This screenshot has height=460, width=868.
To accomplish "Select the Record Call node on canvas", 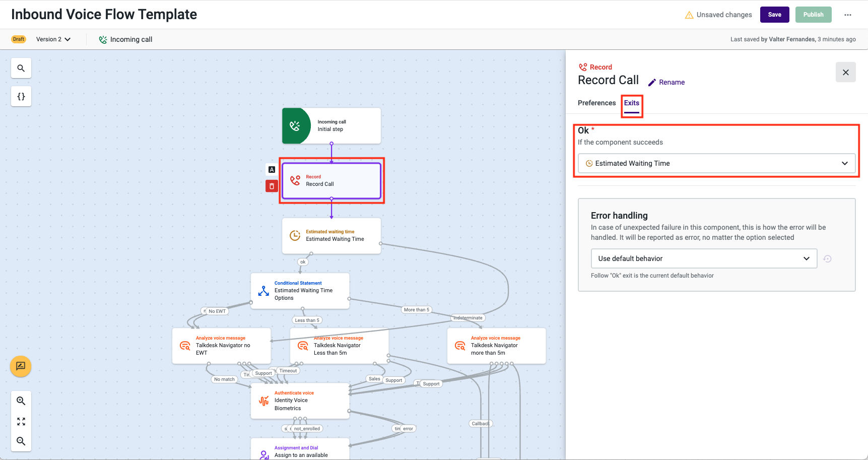I will tap(331, 180).
